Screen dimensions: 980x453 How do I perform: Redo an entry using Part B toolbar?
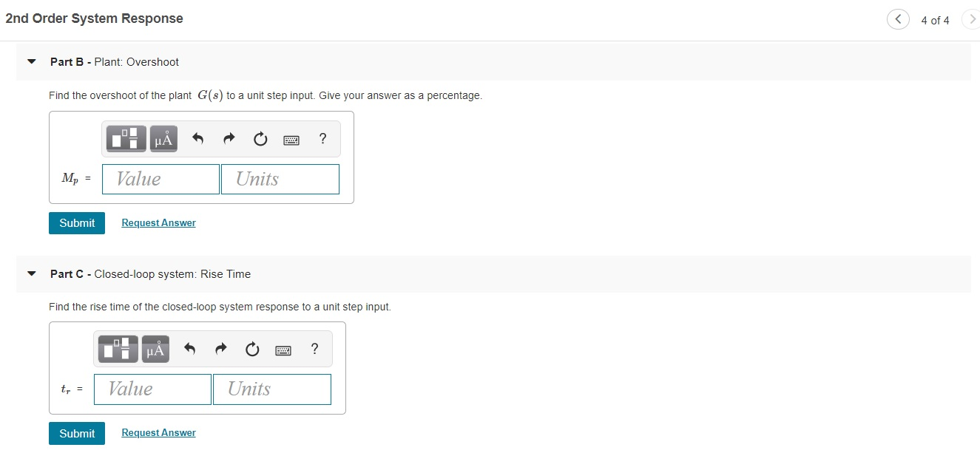228,138
